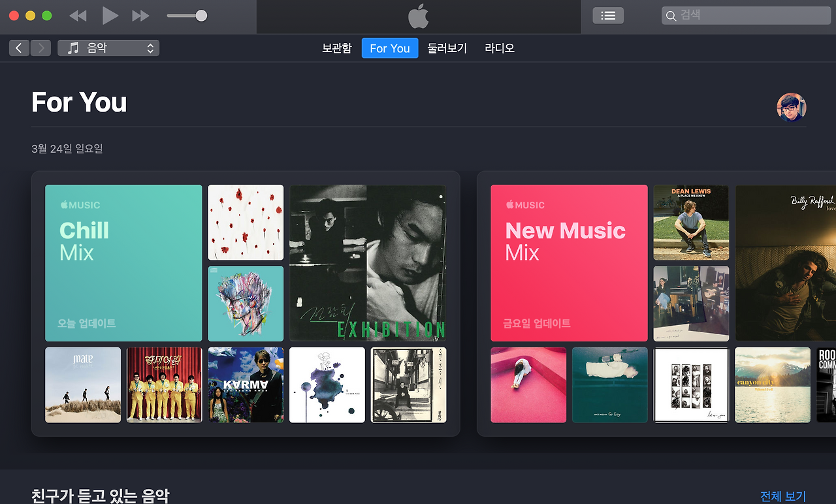Open the 둘러보기 tab
Image resolution: width=836 pixels, height=504 pixels.
[447, 48]
